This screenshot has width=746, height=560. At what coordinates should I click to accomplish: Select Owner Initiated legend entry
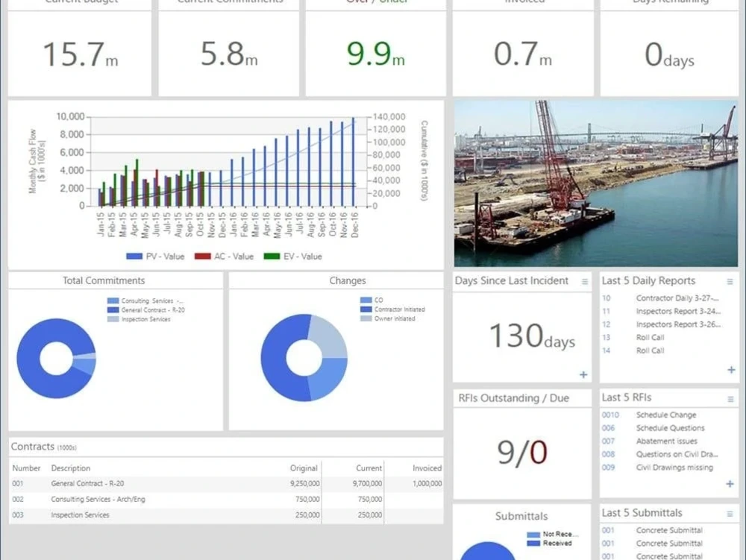388,318
